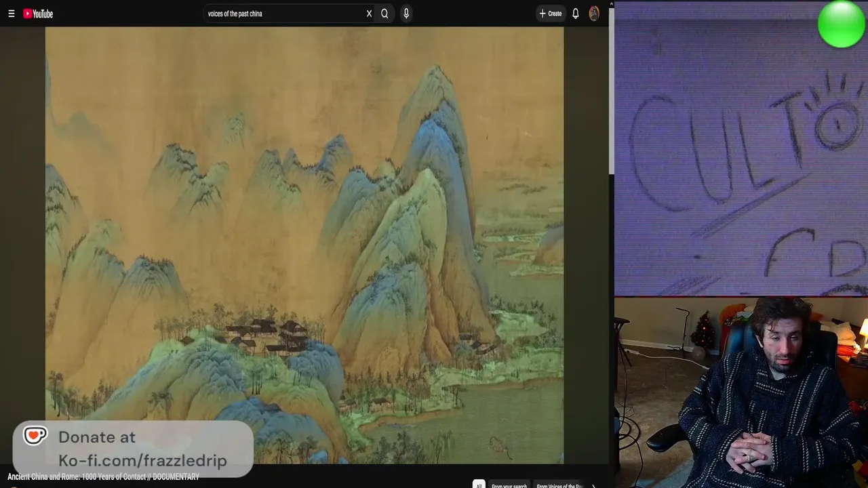Select the 'From Voices of the Past' chip
Image resolution: width=868 pixels, height=488 pixels.
click(559, 485)
